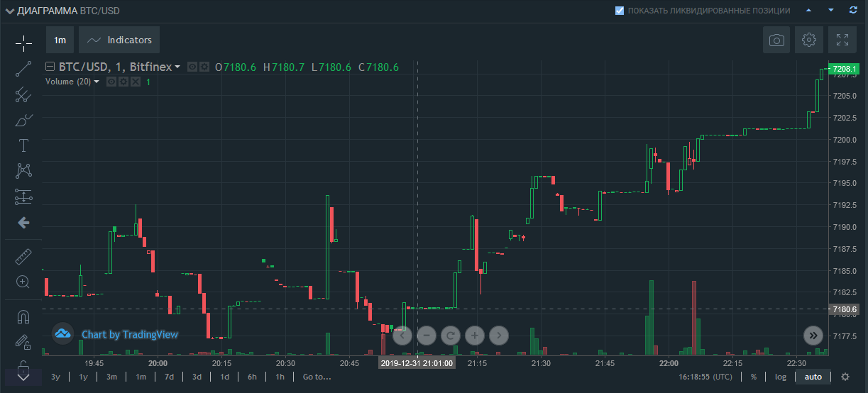The width and height of the screenshot is (868, 393).
Task: Toggle log scale on price axis
Action: pos(780,377)
